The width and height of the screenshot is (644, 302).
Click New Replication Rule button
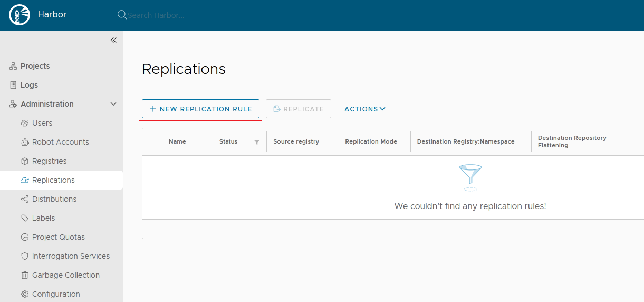[x=200, y=109]
